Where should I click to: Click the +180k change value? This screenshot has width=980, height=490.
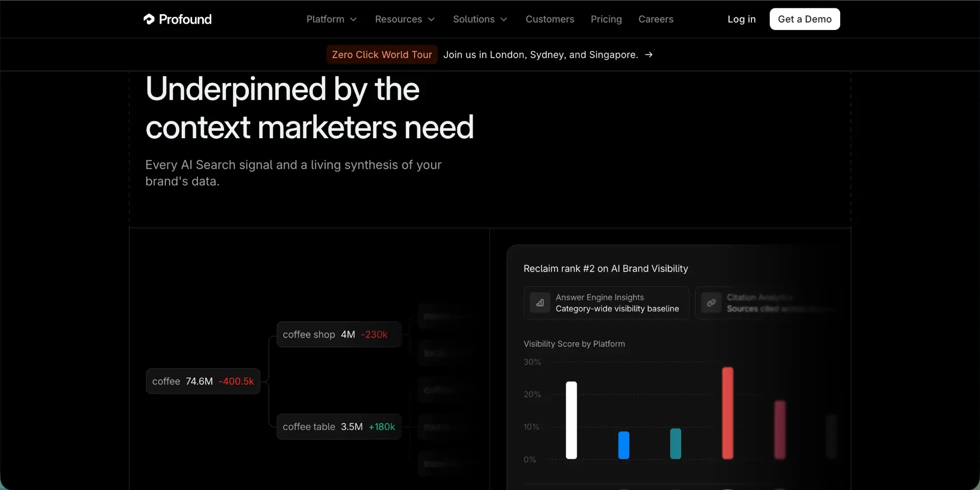point(382,427)
